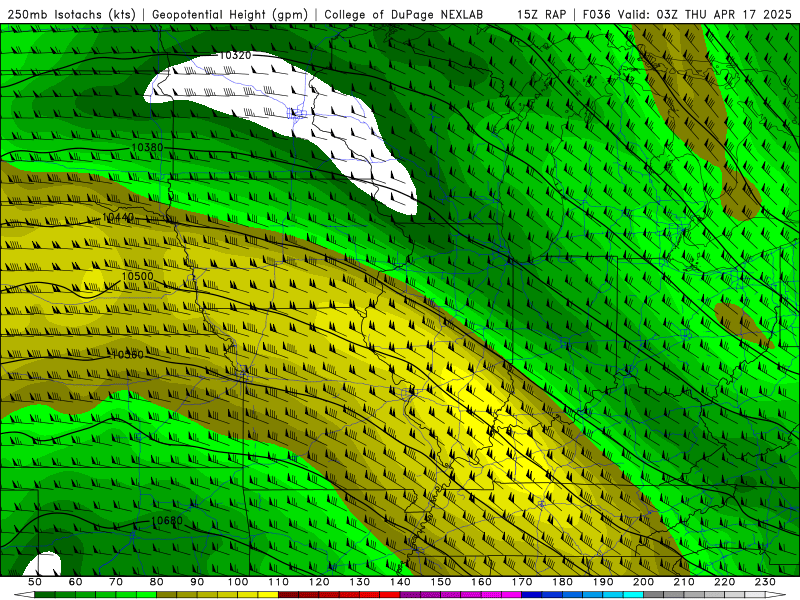Image resolution: width=800 pixels, height=600 pixels.
Task: Click the 100 knot scale label
Action: coord(238,582)
